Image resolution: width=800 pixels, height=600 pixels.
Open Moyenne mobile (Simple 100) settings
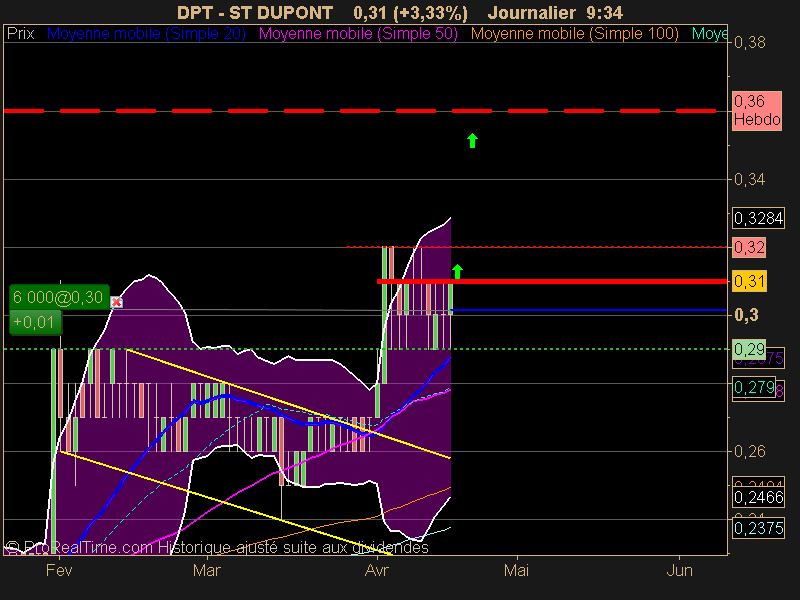[574, 34]
